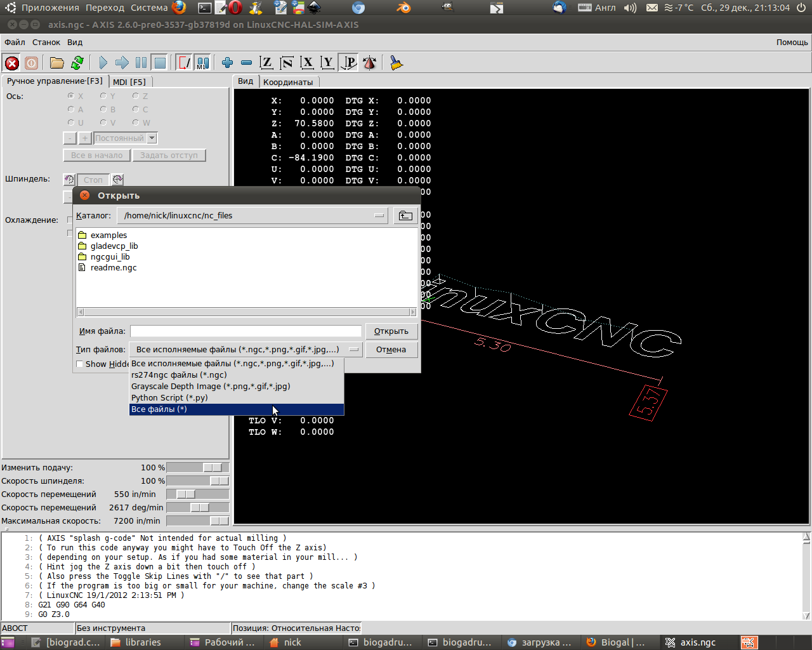Screen dimensions: 812x650
Task: Go up one directory in Open dialog
Action: [x=405, y=216]
